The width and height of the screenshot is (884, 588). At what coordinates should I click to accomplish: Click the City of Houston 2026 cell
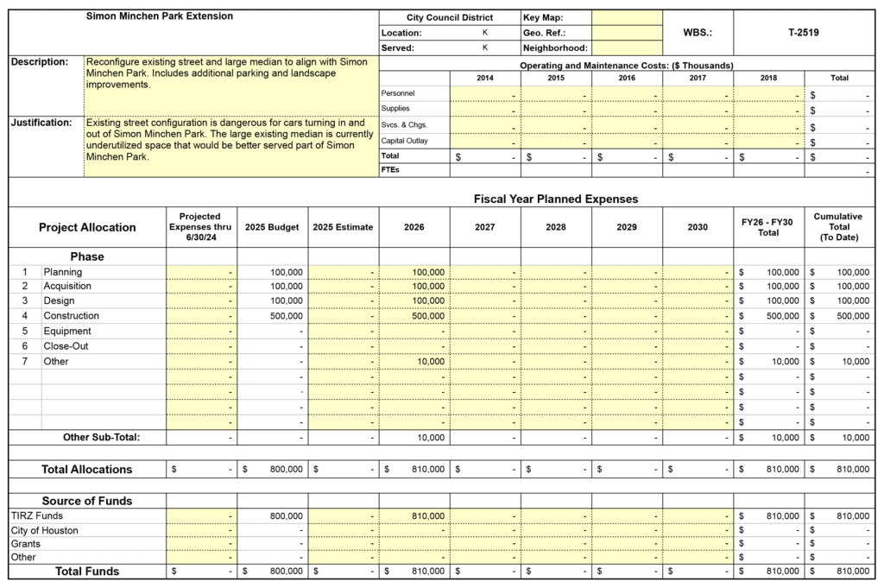[414, 530]
